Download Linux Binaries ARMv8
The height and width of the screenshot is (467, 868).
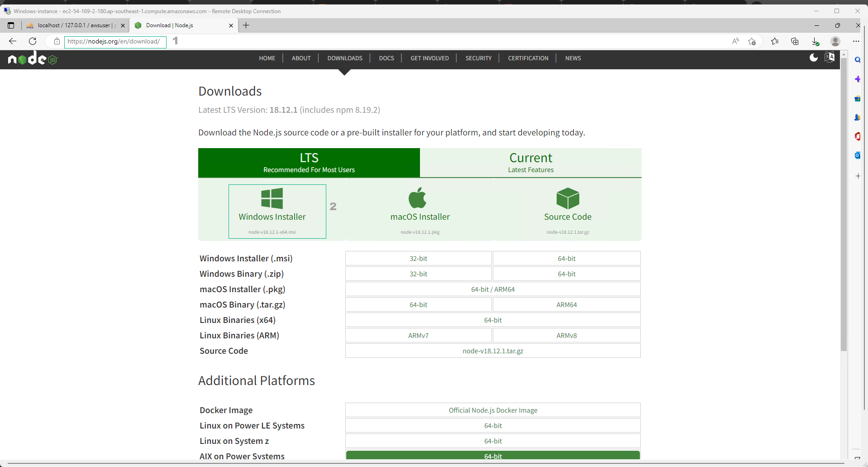pyautogui.click(x=567, y=336)
